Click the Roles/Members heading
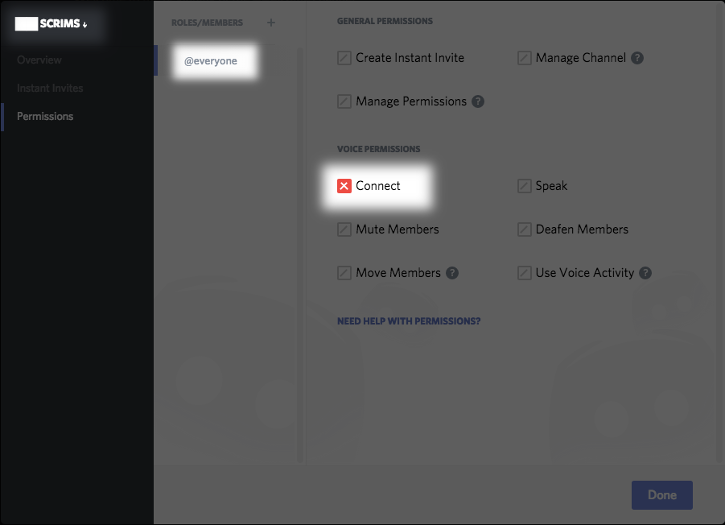Screen dimensions: 725x525 [207, 23]
